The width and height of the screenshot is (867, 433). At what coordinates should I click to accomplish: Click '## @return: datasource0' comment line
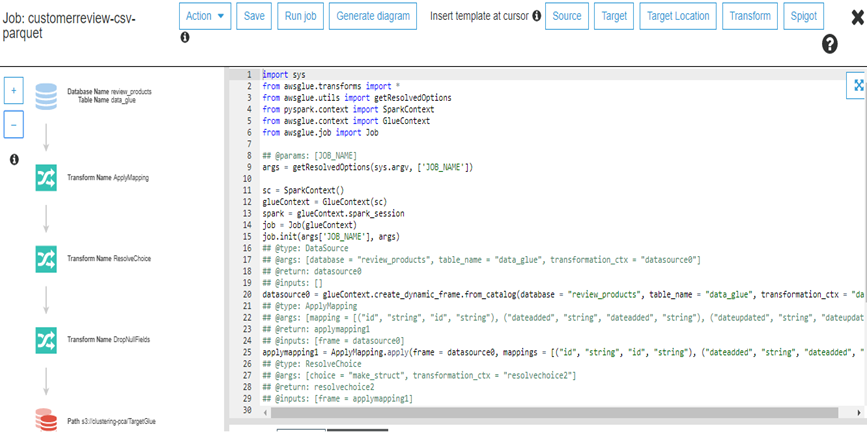[x=312, y=272]
